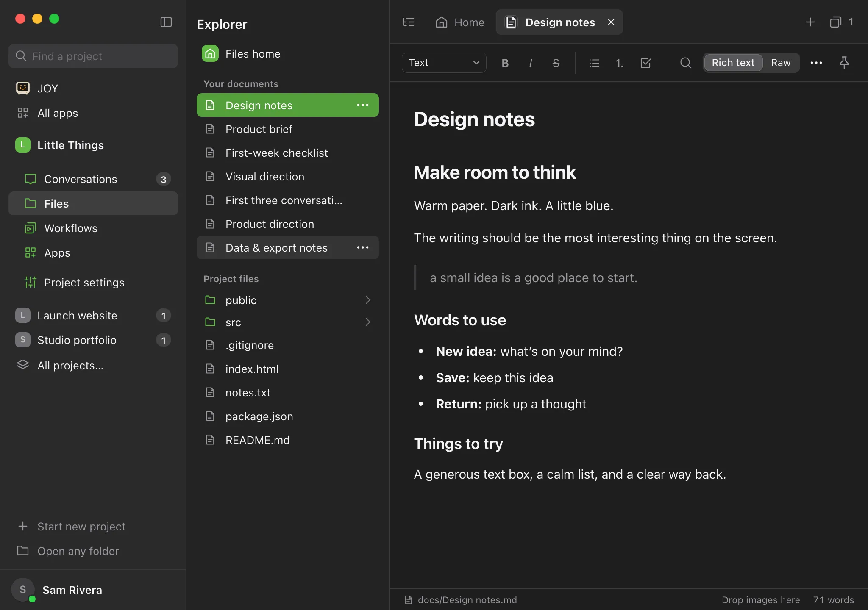Open Project settings
The image size is (868, 610).
[93, 283]
